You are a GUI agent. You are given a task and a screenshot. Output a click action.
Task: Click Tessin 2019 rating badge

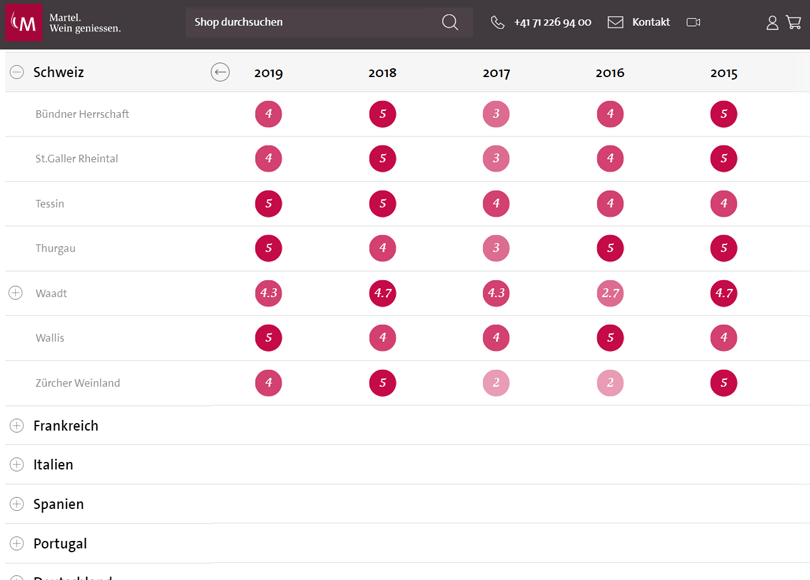click(268, 204)
